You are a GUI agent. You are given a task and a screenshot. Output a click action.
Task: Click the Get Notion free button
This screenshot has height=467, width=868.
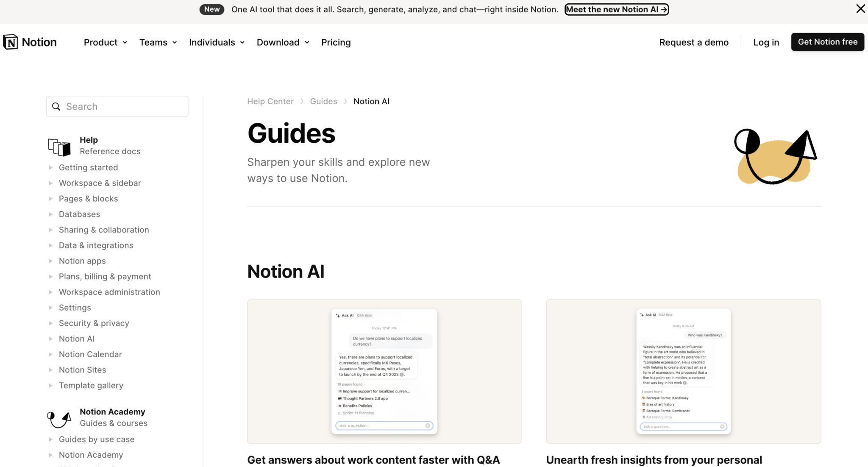tap(827, 42)
